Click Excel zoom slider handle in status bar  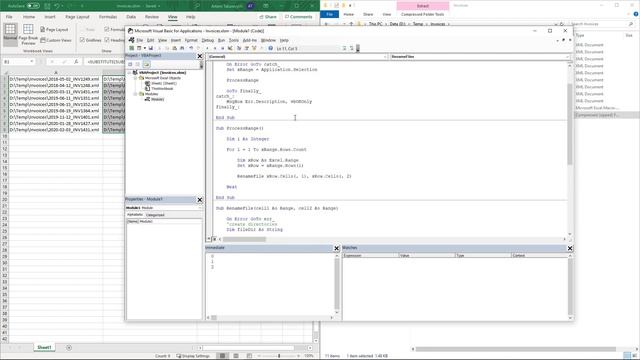point(279,356)
